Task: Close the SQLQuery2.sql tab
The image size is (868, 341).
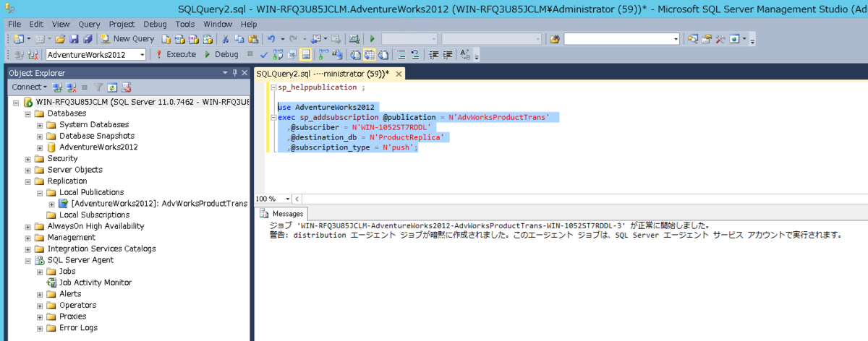Action: click(x=399, y=74)
